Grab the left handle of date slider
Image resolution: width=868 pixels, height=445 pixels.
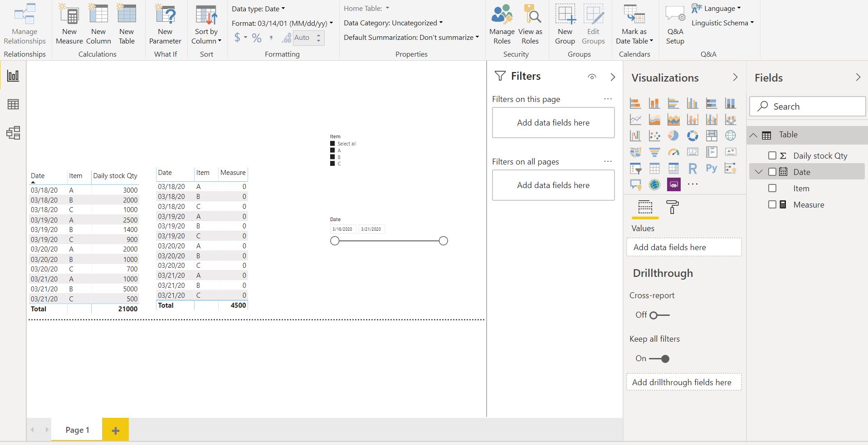(x=335, y=241)
